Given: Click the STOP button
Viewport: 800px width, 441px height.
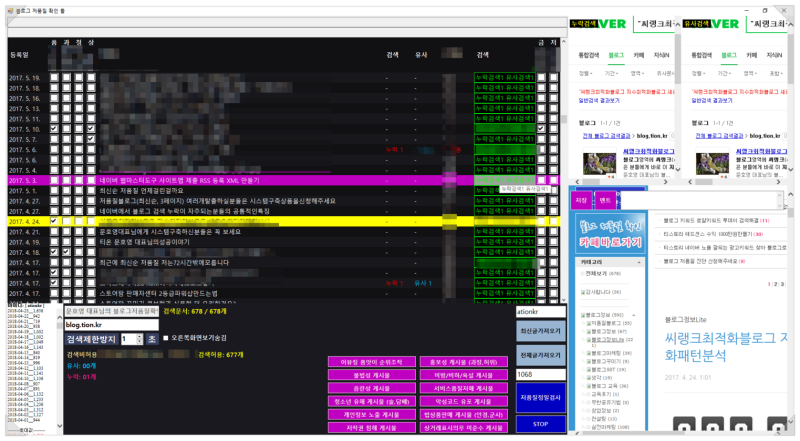Looking at the screenshot, I should pos(540,424).
